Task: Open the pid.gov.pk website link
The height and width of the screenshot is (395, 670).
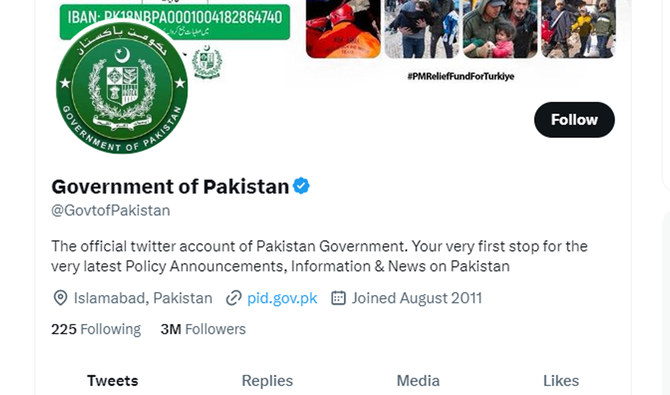Action: 282,298
